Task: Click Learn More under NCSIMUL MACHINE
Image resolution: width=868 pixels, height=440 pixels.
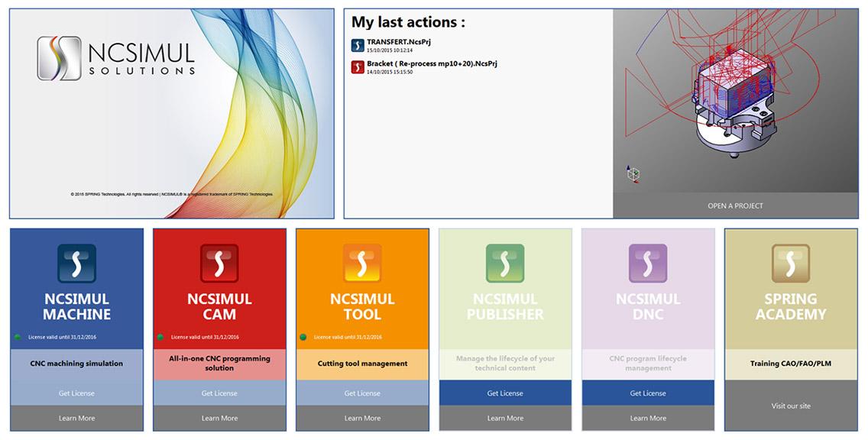Action: [76, 418]
